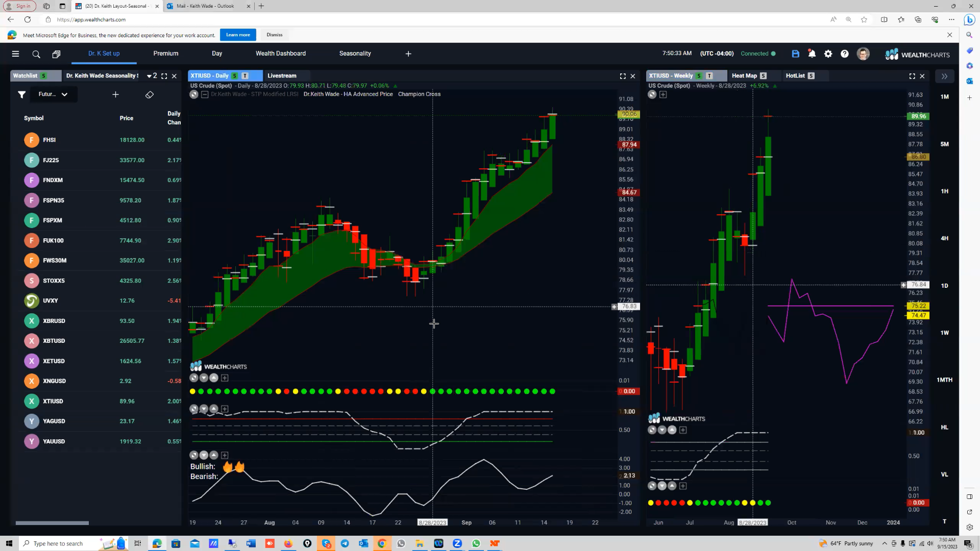Click the watchlist horizontal scrollbar

(52, 523)
